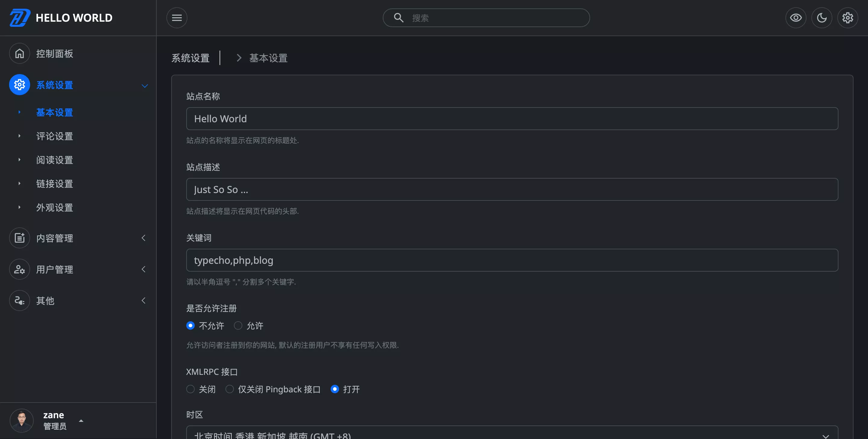Image resolution: width=868 pixels, height=439 pixels.
Task: Collapse the 系统设置 submenu
Action: click(x=145, y=86)
